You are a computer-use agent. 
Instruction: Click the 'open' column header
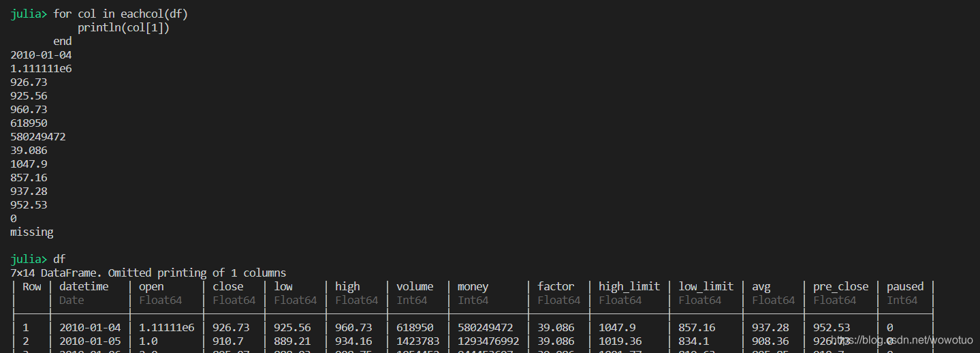click(x=151, y=287)
